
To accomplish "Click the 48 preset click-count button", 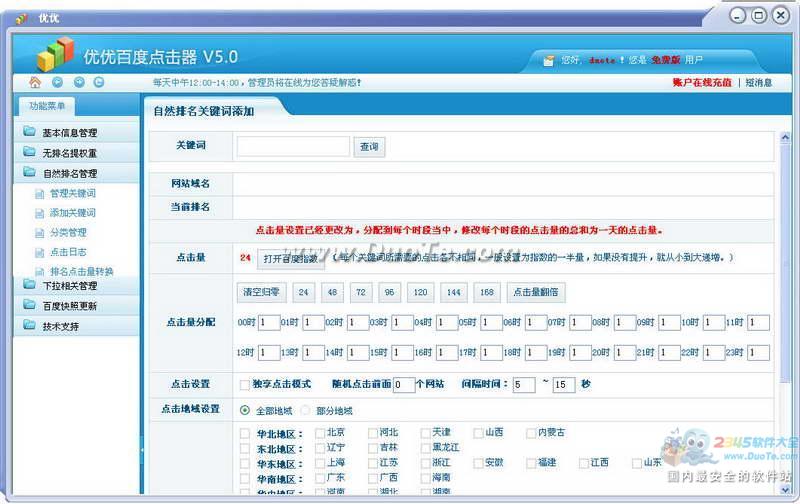I will click(332, 292).
